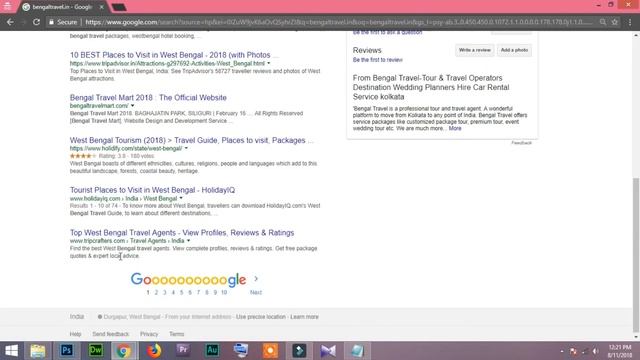The width and height of the screenshot is (640, 360).
Task: Click the 'Add a photo' button
Action: pos(514,50)
